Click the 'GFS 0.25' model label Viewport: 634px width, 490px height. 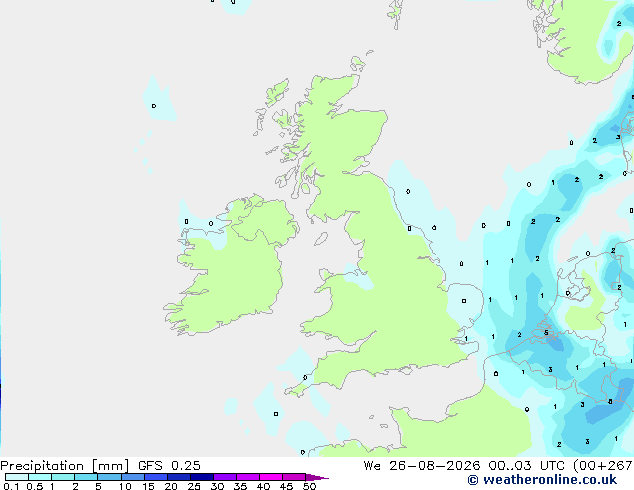point(169,466)
